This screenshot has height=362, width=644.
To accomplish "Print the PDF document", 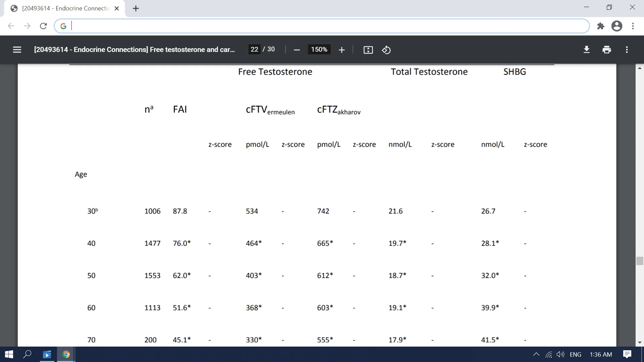I will point(606,50).
